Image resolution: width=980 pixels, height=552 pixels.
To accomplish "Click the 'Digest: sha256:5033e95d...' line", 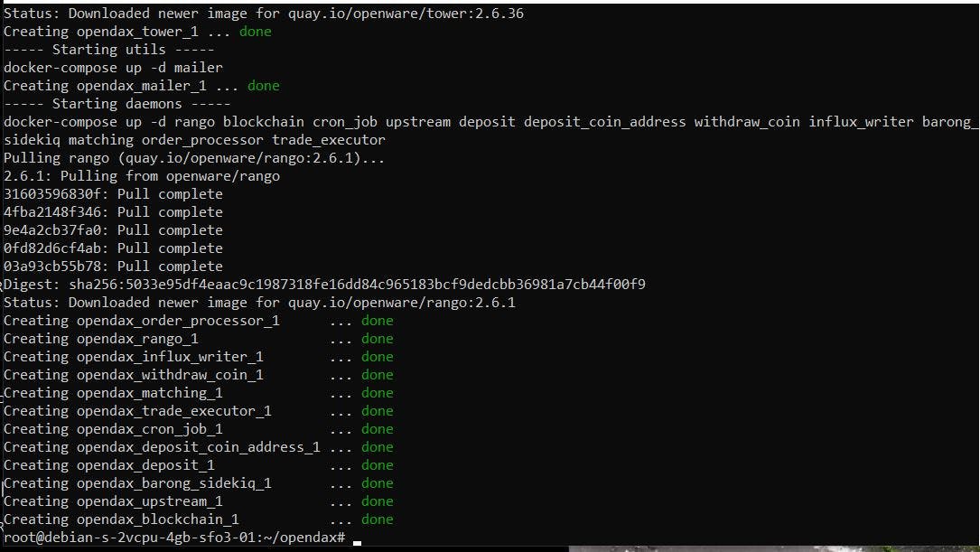I will pyautogui.click(x=324, y=285).
